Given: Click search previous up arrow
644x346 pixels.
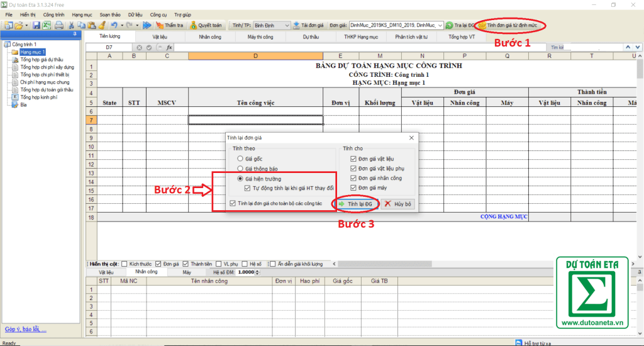Looking at the screenshot, I should (x=628, y=47).
